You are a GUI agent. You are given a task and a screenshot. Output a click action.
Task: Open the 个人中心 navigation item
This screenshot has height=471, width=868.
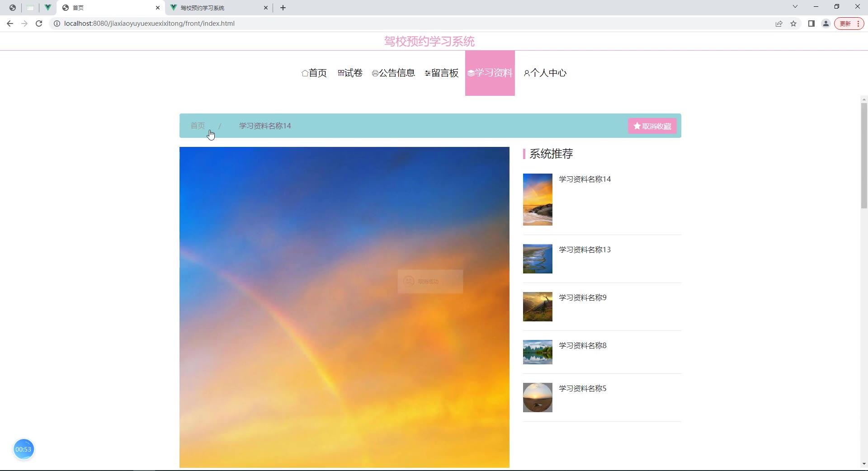tap(545, 73)
